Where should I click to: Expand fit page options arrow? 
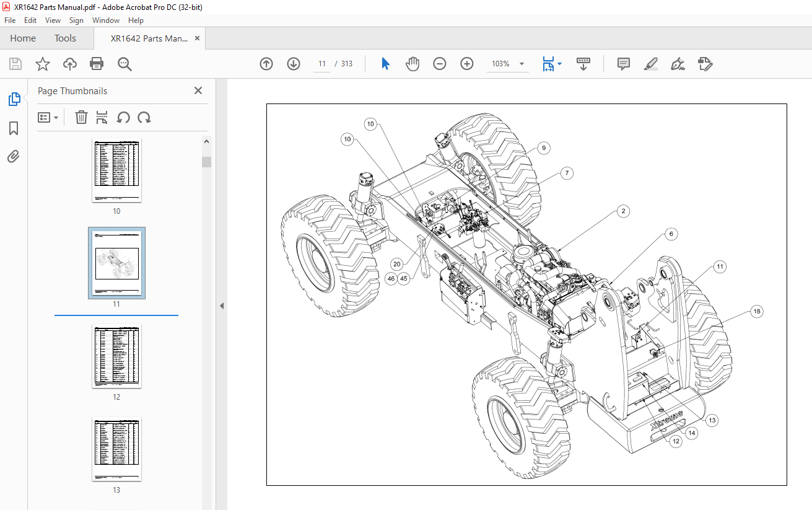560,64
